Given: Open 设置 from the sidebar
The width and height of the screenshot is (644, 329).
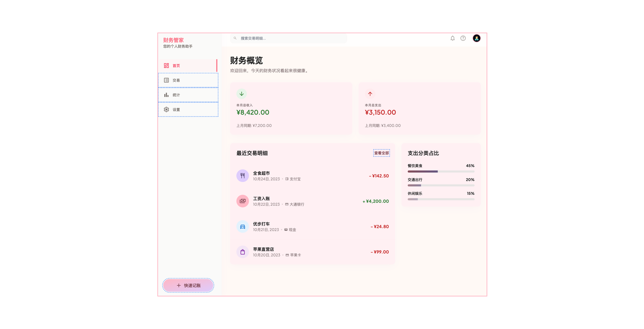Looking at the screenshot, I should (x=188, y=110).
